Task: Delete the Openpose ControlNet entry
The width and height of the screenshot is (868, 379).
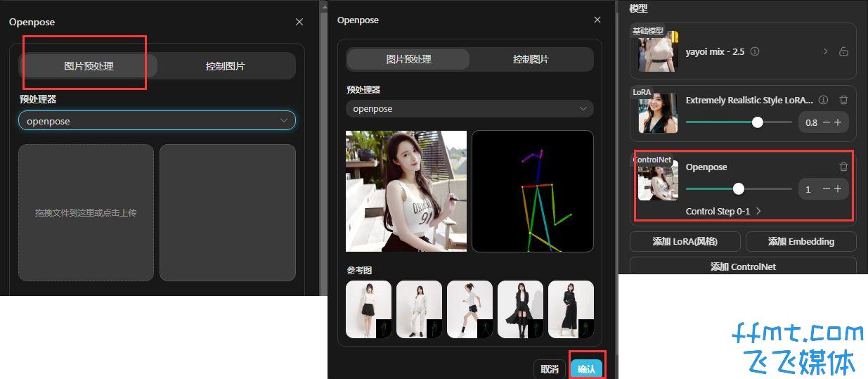Action: (843, 167)
